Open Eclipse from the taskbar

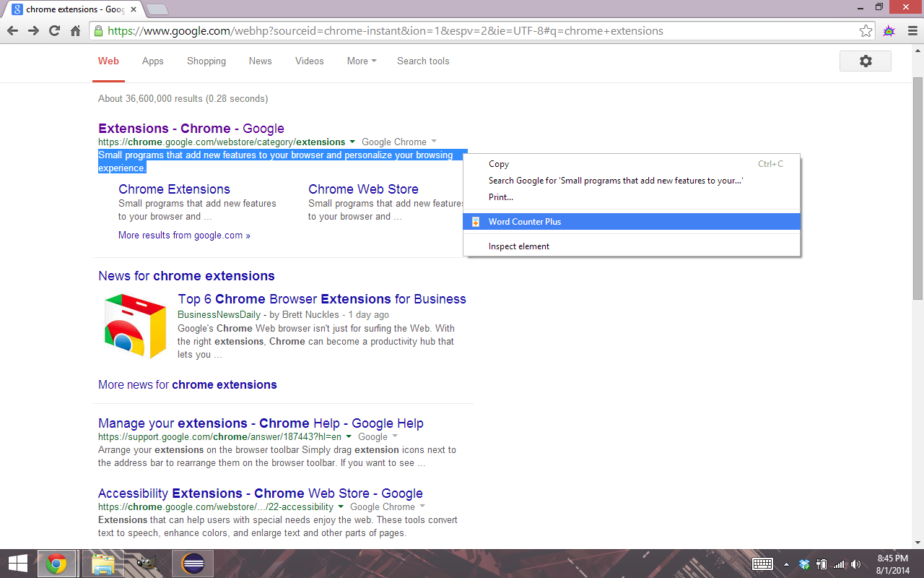193,564
